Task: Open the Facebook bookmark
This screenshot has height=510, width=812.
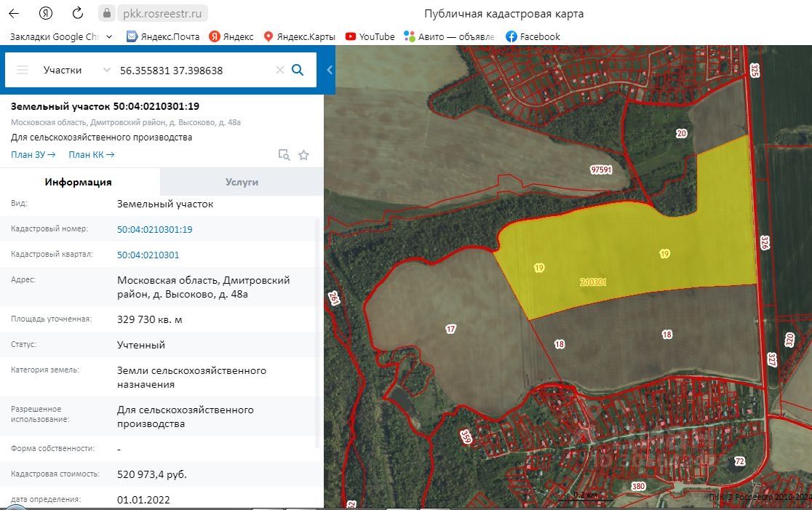Action: point(533,37)
